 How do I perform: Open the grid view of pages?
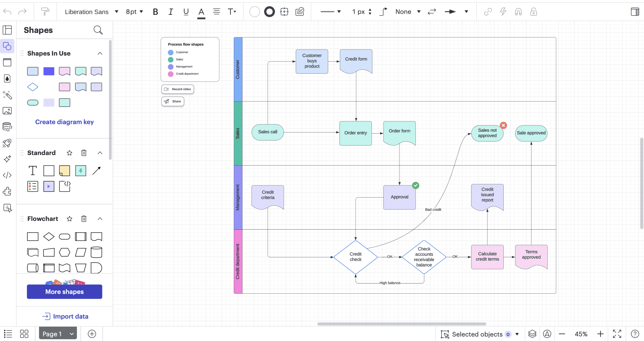pos(24,334)
